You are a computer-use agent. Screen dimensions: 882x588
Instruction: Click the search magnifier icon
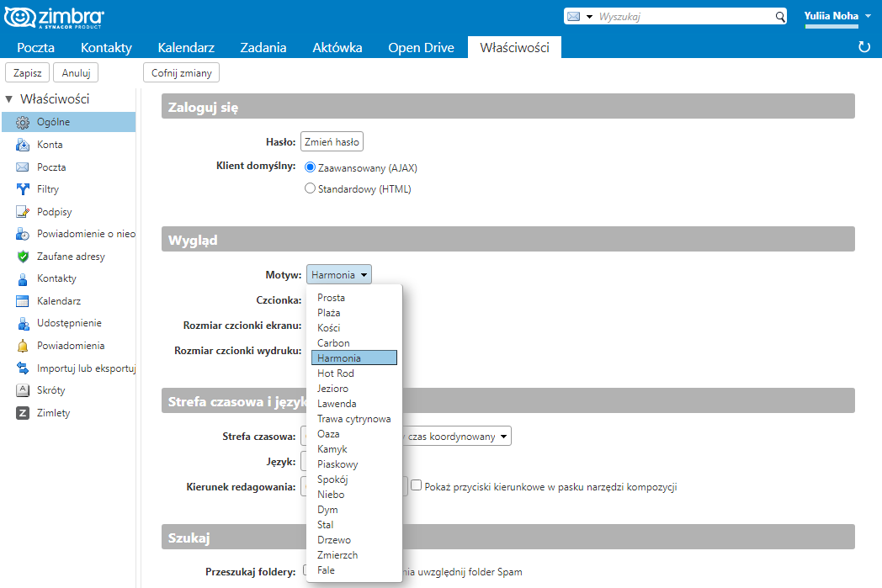[779, 17]
